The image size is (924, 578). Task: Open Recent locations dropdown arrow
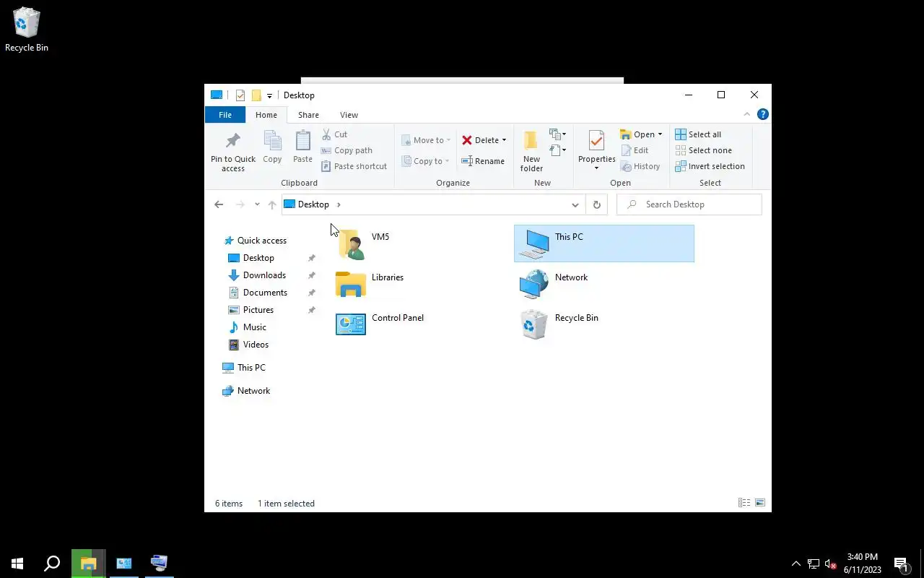click(257, 204)
